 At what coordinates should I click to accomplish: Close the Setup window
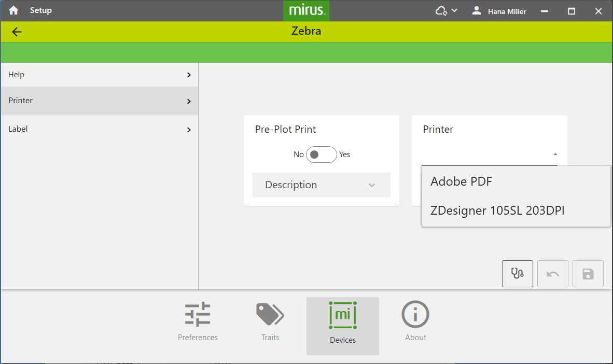(x=598, y=11)
